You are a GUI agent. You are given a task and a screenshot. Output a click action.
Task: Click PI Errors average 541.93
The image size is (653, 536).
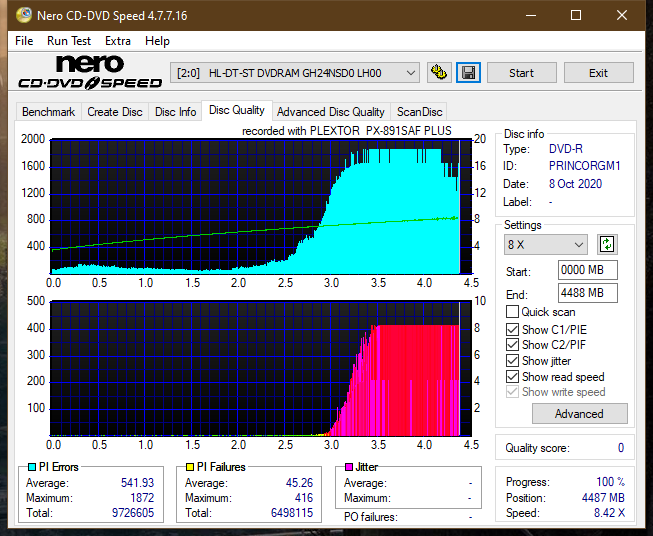pyautogui.click(x=137, y=482)
